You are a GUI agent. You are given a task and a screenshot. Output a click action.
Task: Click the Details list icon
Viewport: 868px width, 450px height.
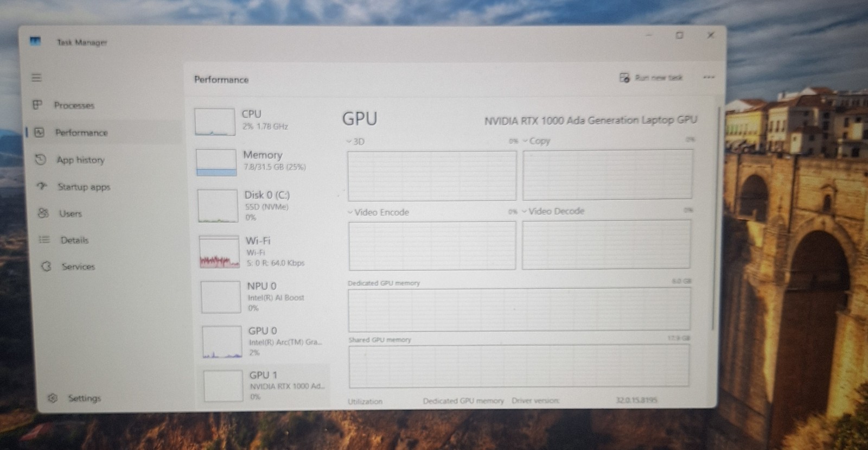pyautogui.click(x=44, y=239)
